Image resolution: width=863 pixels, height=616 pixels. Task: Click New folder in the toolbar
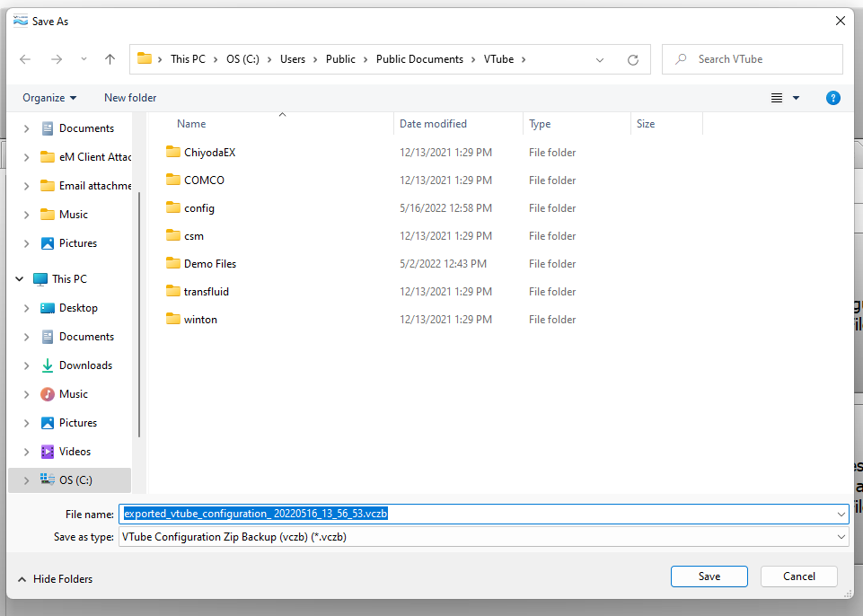(x=130, y=98)
